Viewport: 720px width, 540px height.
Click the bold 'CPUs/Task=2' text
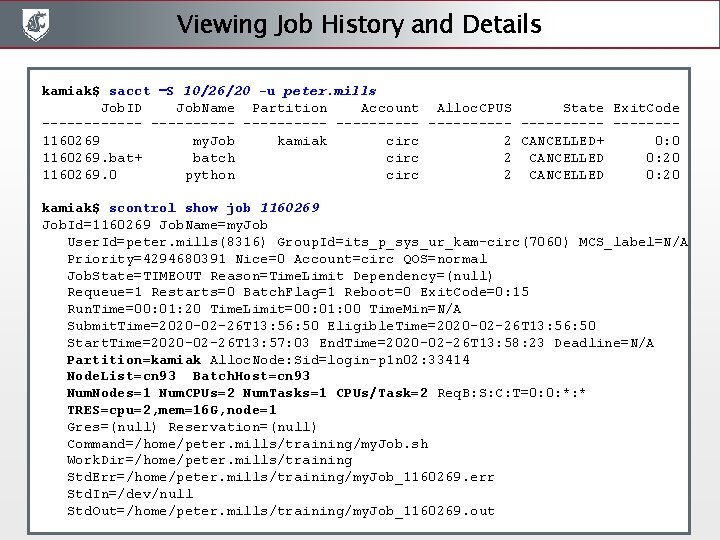(x=382, y=393)
